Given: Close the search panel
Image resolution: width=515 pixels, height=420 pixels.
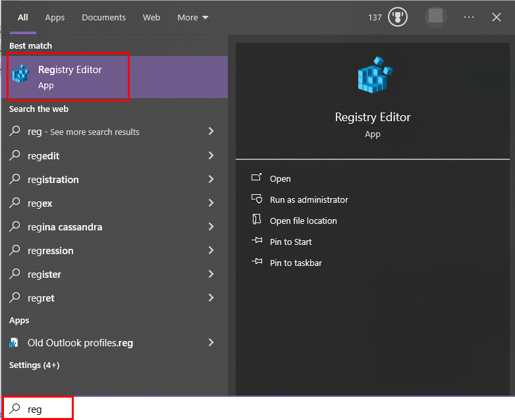Looking at the screenshot, I should click(x=497, y=17).
